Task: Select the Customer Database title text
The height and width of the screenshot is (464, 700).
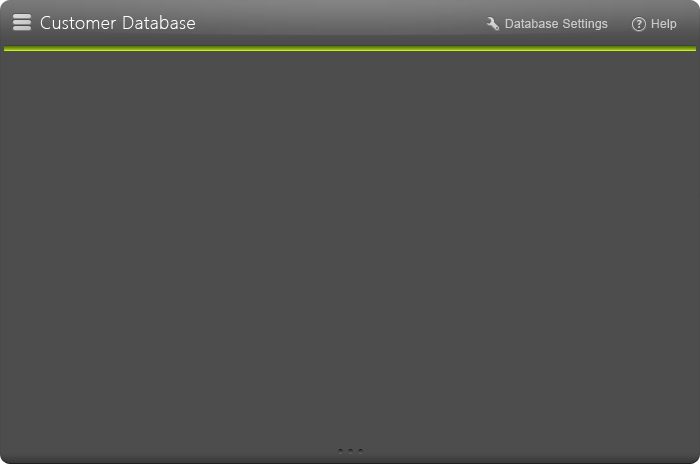Action: (118, 23)
